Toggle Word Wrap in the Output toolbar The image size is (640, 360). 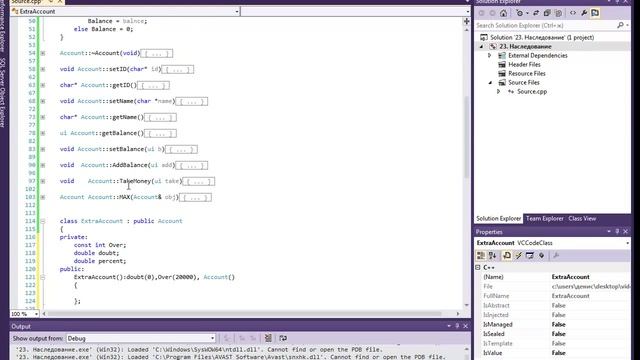pos(283,338)
